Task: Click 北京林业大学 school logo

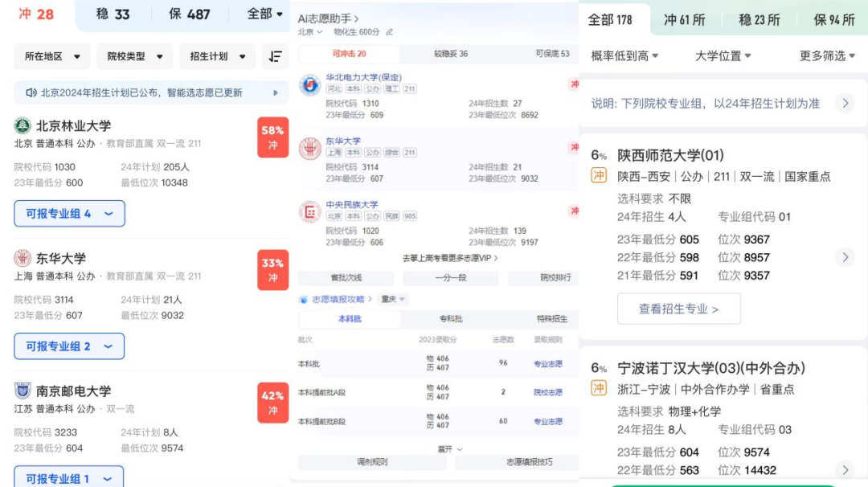Action: [x=23, y=126]
